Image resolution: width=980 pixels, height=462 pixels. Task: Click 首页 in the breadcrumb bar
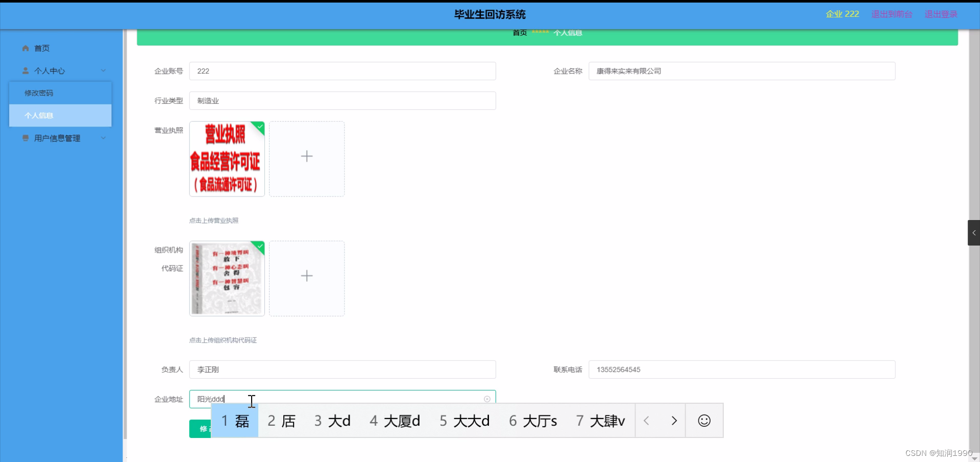point(519,32)
